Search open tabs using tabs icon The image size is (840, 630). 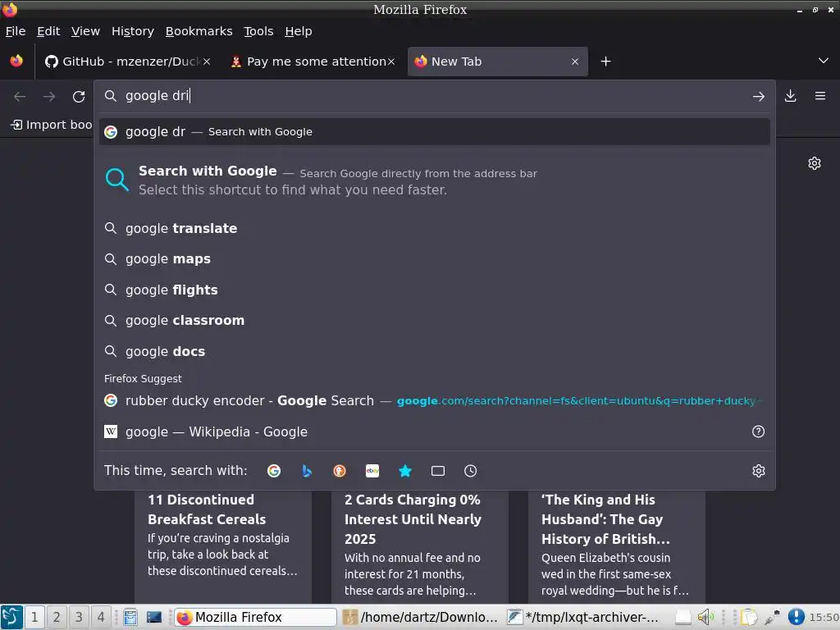(x=438, y=471)
